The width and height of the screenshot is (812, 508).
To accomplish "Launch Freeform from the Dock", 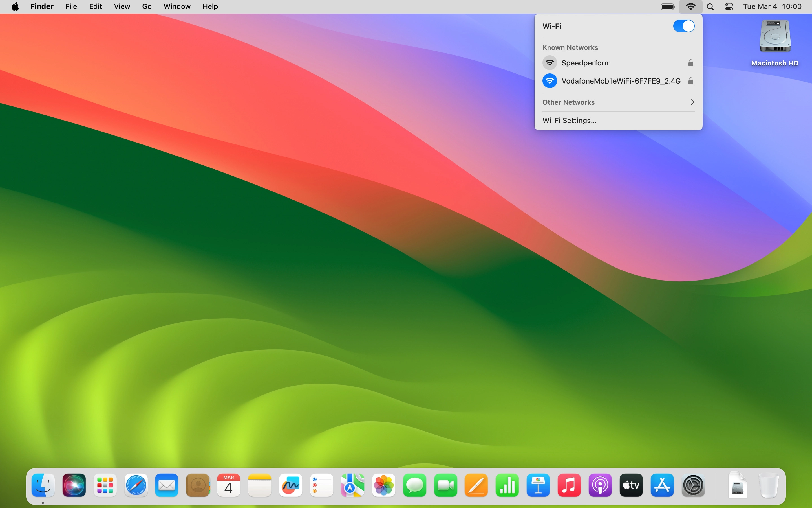I will click(x=291, y=485).
